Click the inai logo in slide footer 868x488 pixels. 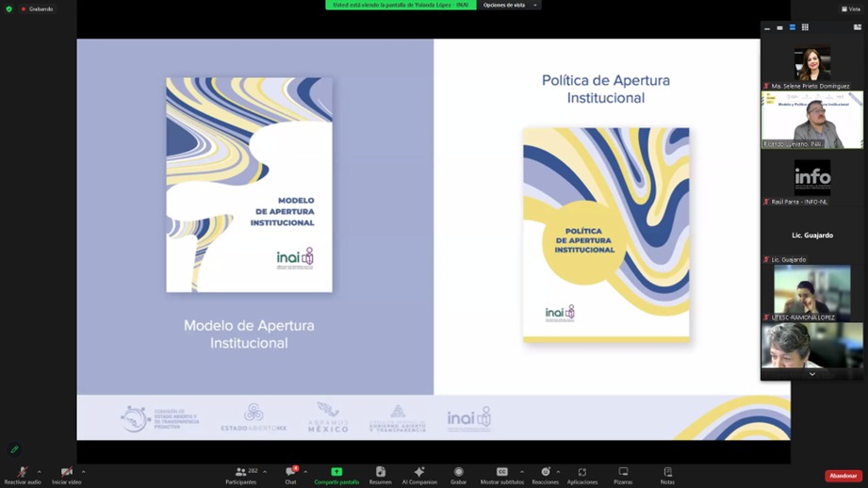tap(469, 419)
